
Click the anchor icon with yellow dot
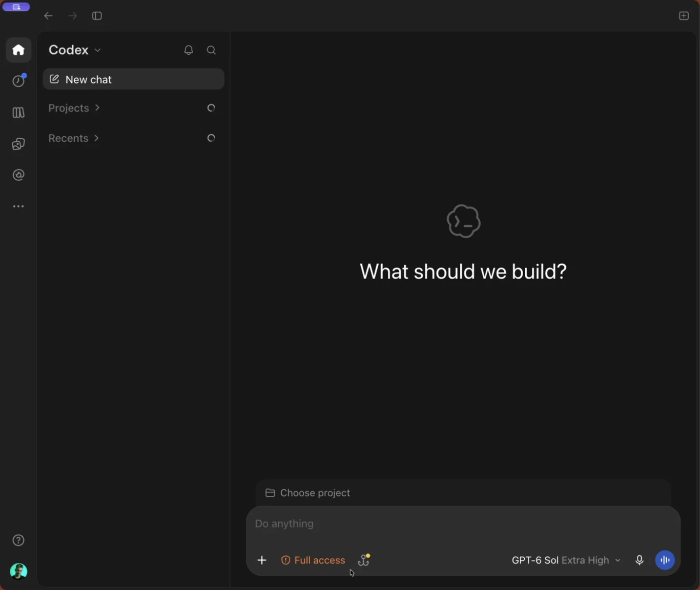pyautogui.click(x=364, y=560)
